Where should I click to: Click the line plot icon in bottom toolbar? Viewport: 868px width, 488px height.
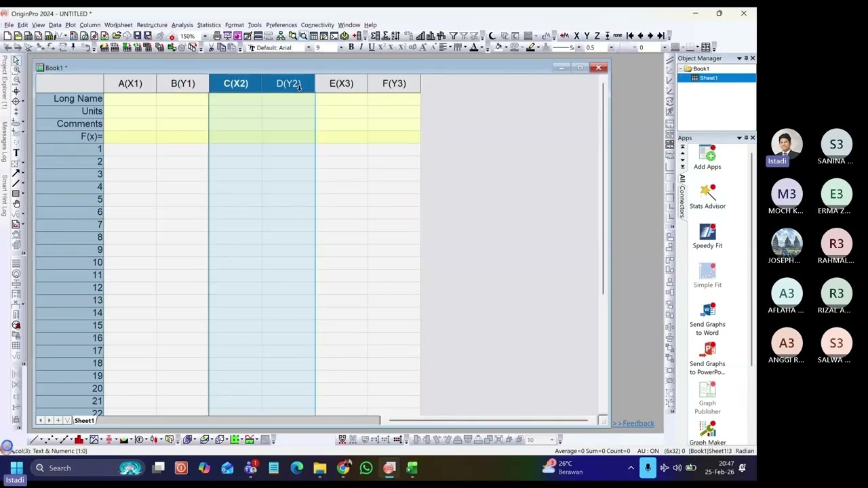coord(33,439)
